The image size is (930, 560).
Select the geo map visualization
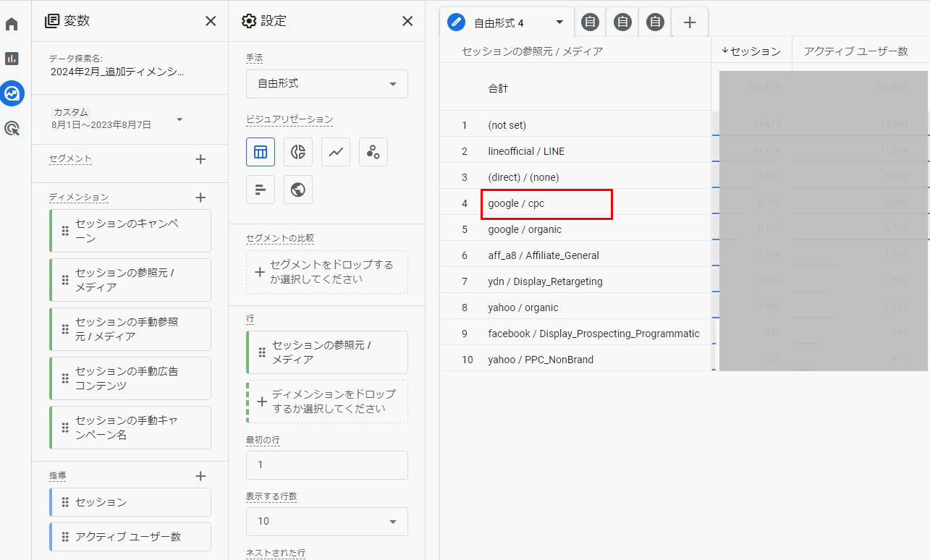coord(298,190)
